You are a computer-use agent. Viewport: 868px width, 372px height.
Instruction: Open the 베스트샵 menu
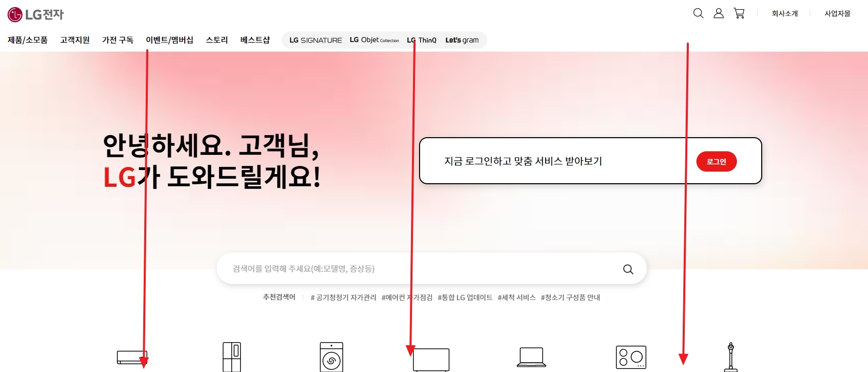pyautogui.click(x=255, y=40)
